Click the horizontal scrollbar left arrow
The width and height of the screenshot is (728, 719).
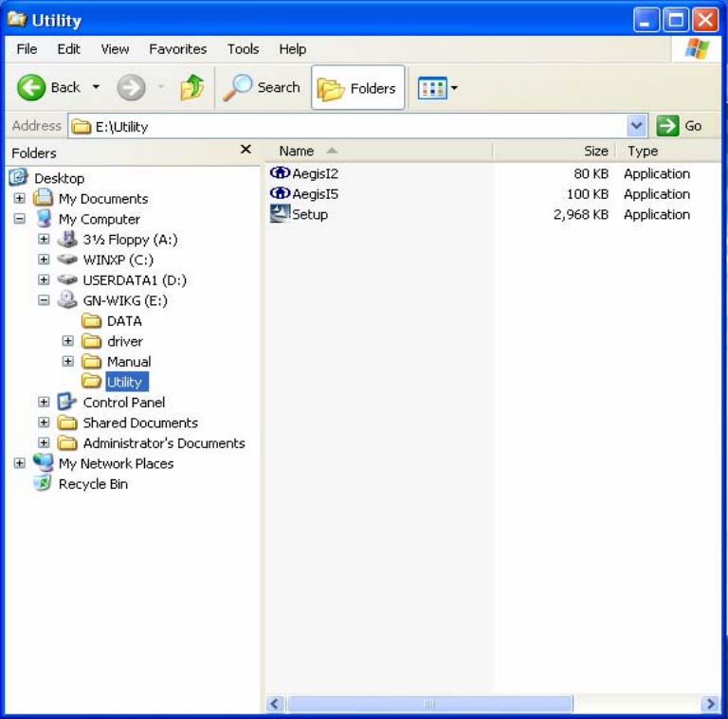click(x=275, y=704)
